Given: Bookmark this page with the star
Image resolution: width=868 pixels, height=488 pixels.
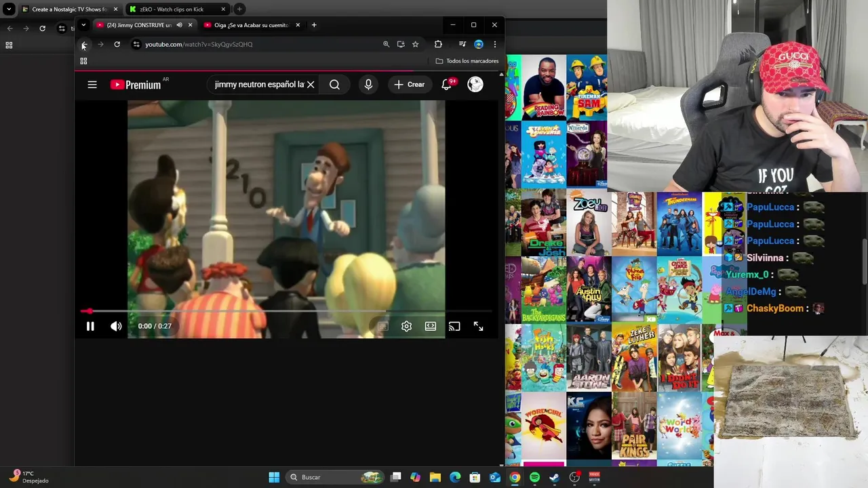Looking at the screenshot, I should [x=415, y=45].
